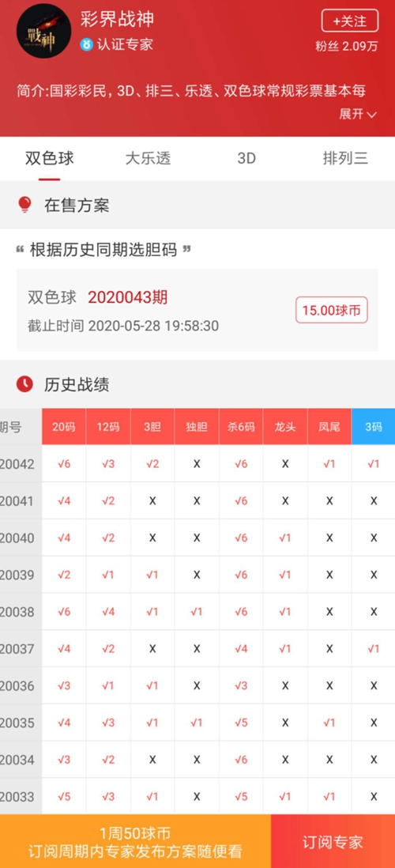395x868 pixels.
Task: Click 订阅专家 subscribe button
Action: click(333, 841)
